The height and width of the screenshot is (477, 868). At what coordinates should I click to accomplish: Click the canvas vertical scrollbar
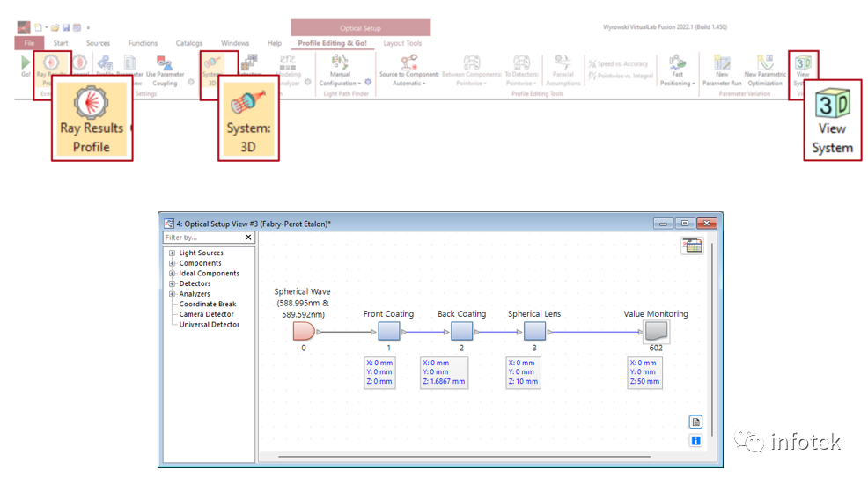coord(712,340)
